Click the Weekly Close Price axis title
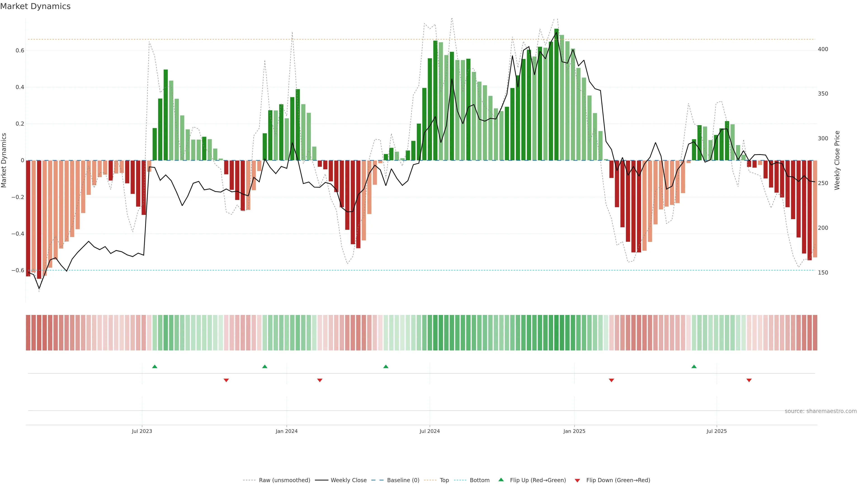Viewport: 868px width, 488px height. 837,160
